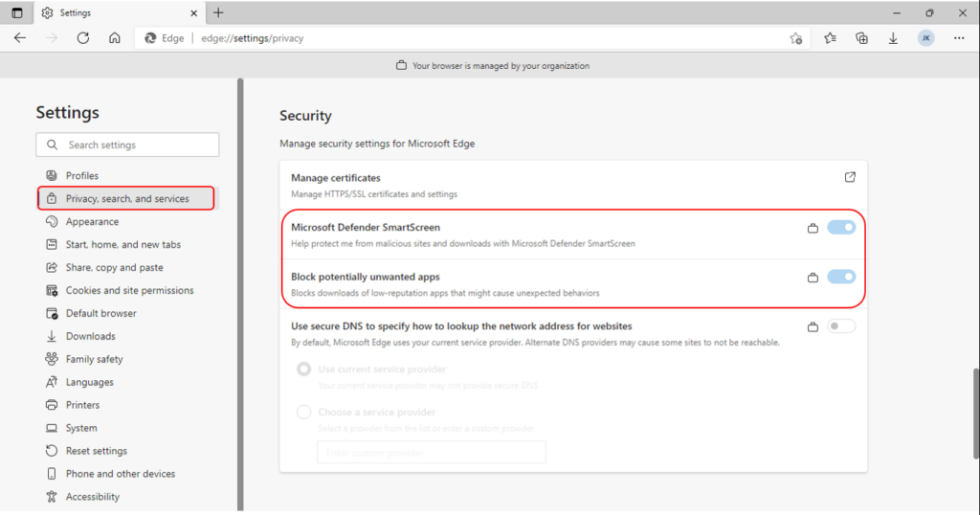Show Downloads from toolbar icon
Image resolution: width=980 pixels, height=515 pixels.
coord(893,38)
